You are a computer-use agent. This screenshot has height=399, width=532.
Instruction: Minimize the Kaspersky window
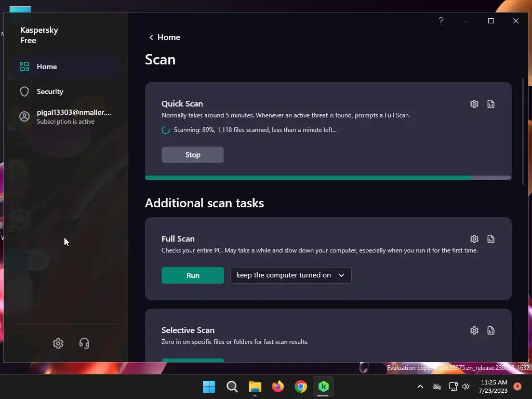coord(466,21)
